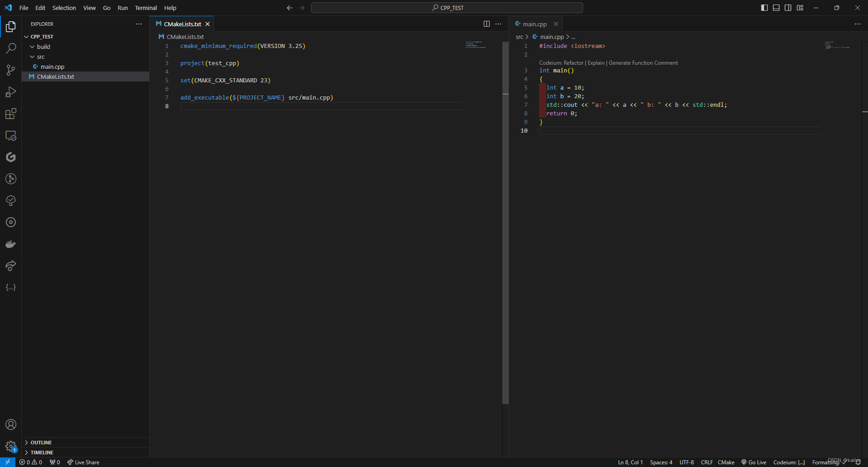This screenshot has width=868, height=467.
Task: Switch to the main.cpp tab
Action: point(535,24)
